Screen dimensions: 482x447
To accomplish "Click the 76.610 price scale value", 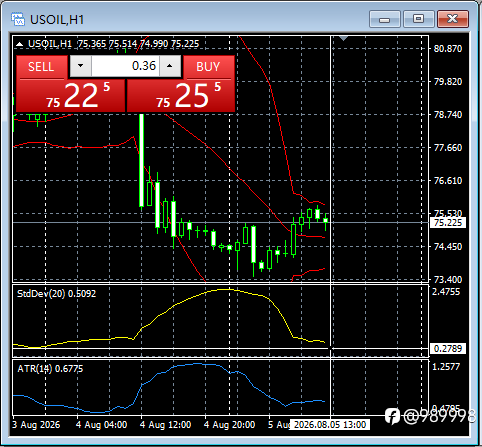I will point(448,181).
